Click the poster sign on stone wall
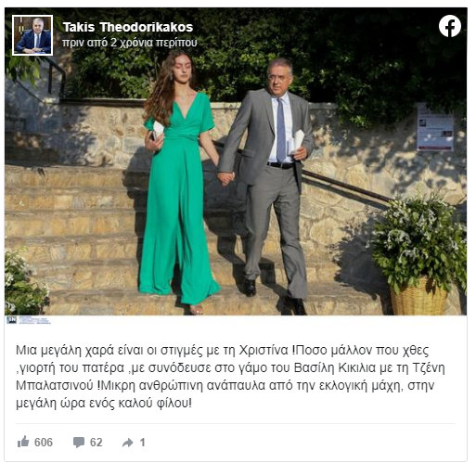 pyautogui.click(x=434, y=127)
